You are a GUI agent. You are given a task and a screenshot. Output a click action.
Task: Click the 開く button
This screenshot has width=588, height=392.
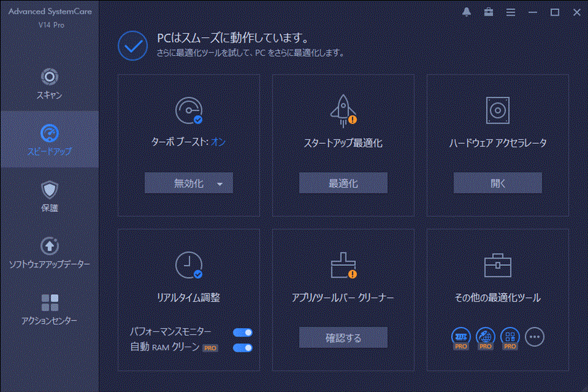click(x=498, y=183)
